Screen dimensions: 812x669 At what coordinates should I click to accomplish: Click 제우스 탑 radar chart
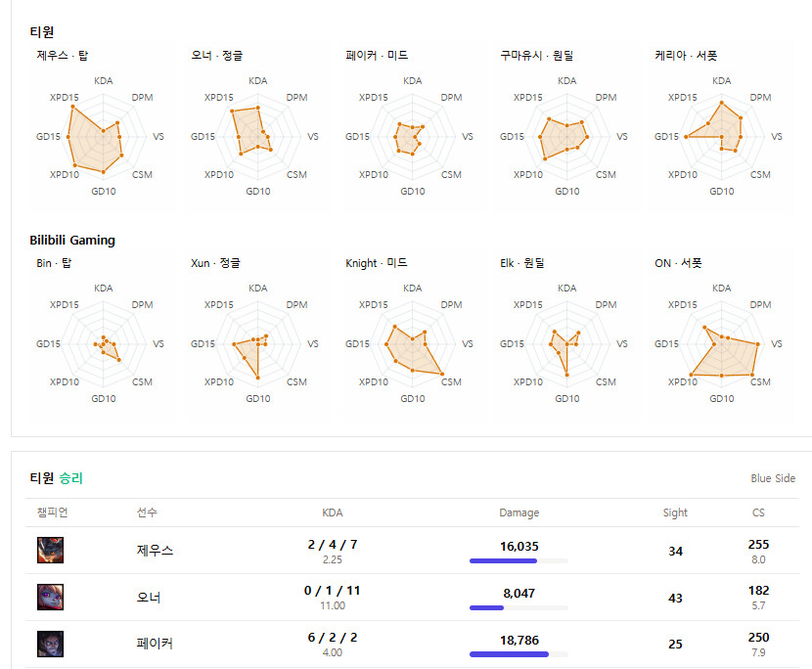point(104,137)
